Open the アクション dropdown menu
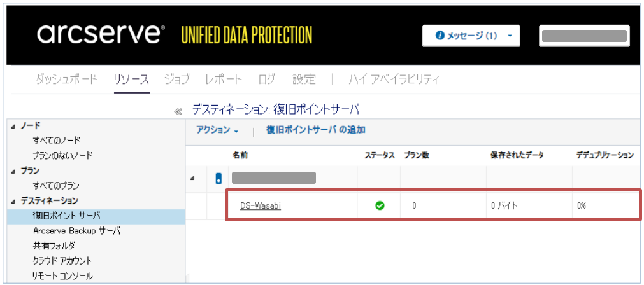Image resolution: width=644 pixels, height=285 pixels. (x=217, y=130)
